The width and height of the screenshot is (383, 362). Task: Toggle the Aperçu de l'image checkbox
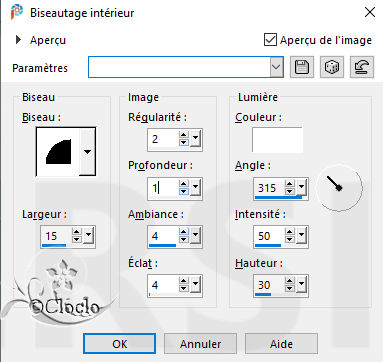[270, 40]
